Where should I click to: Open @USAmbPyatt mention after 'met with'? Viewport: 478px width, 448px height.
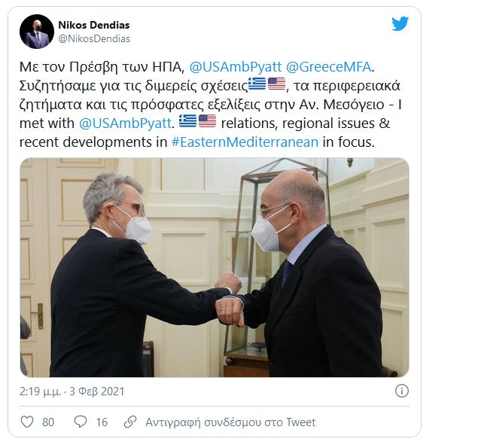click(125, 123)
